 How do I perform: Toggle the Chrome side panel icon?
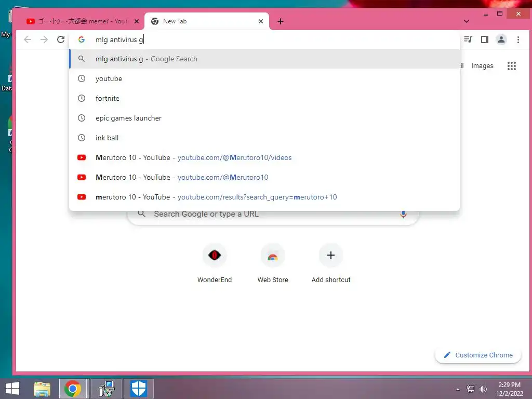point(485,39)
